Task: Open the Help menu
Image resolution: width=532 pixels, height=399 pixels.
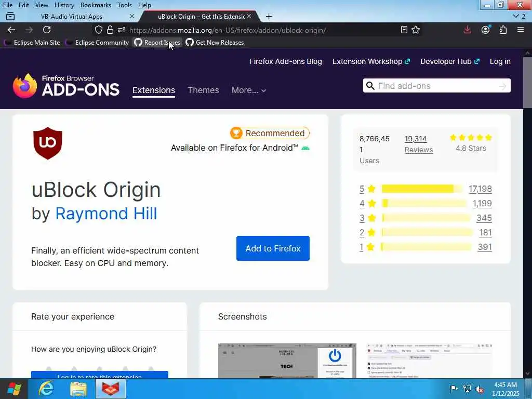Action: click(x=144, y=5)
